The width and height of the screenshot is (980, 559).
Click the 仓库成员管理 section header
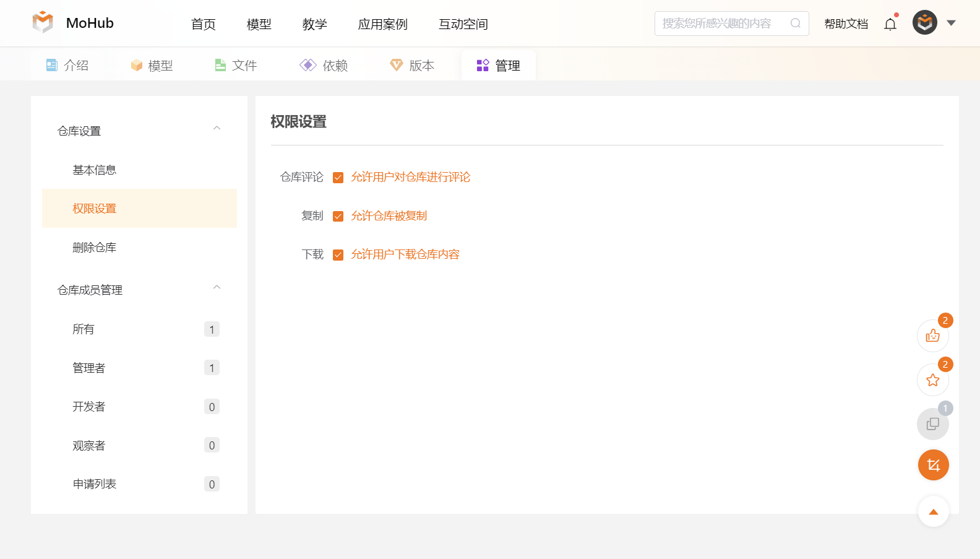point(139,290)
